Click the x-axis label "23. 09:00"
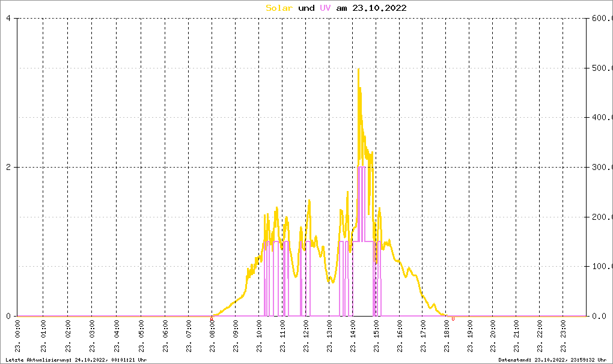Viewport: 613px width, 364px height. click(236, 336)
